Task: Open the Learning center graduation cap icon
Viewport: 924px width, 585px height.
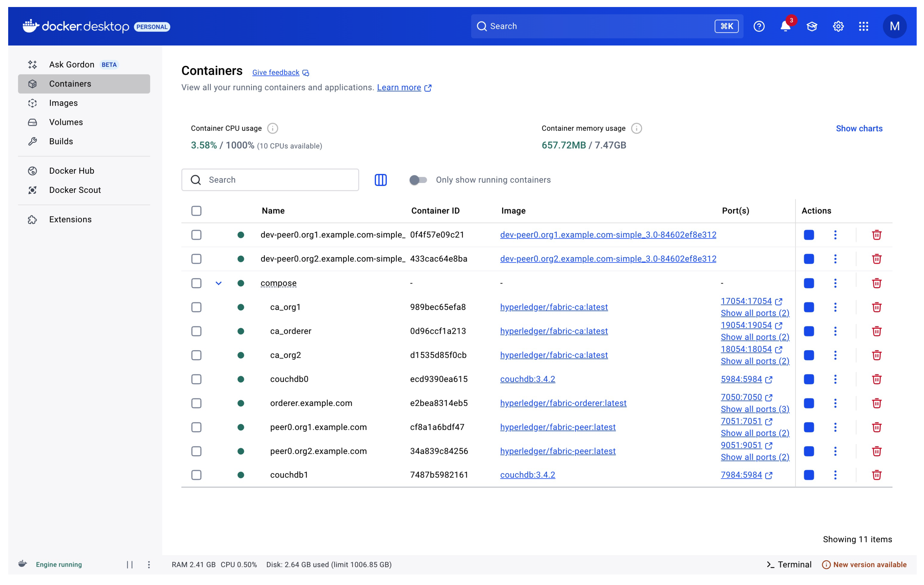Action: point(812,26)
